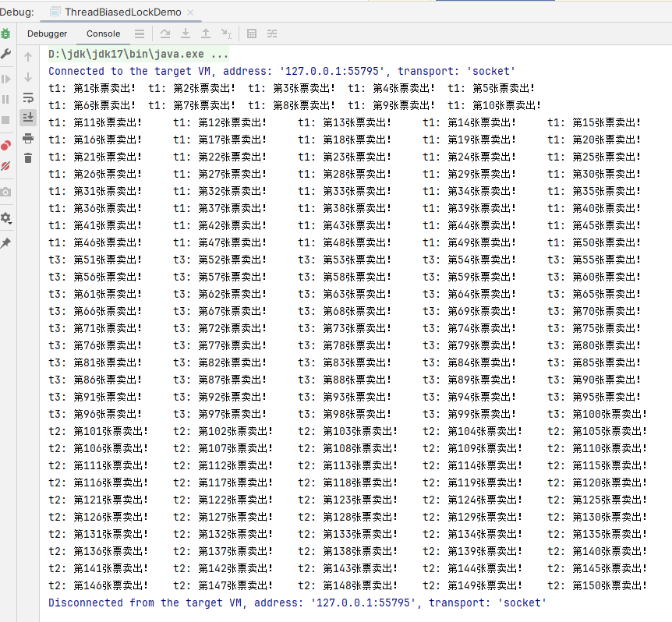
Task: Click the output 't1: 第50张票卖出!'
Action: tap(594, 242)
